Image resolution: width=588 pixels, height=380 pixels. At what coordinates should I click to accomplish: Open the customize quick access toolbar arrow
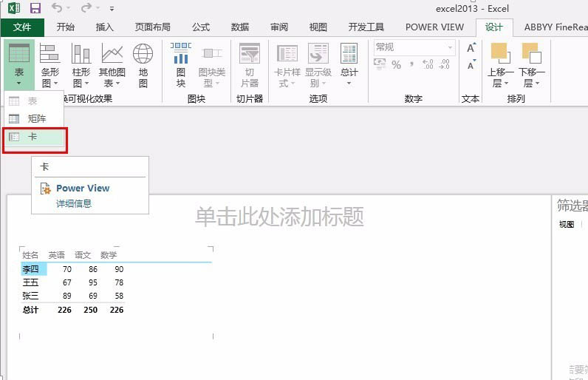pyautogui.click(x=112, y=9)
